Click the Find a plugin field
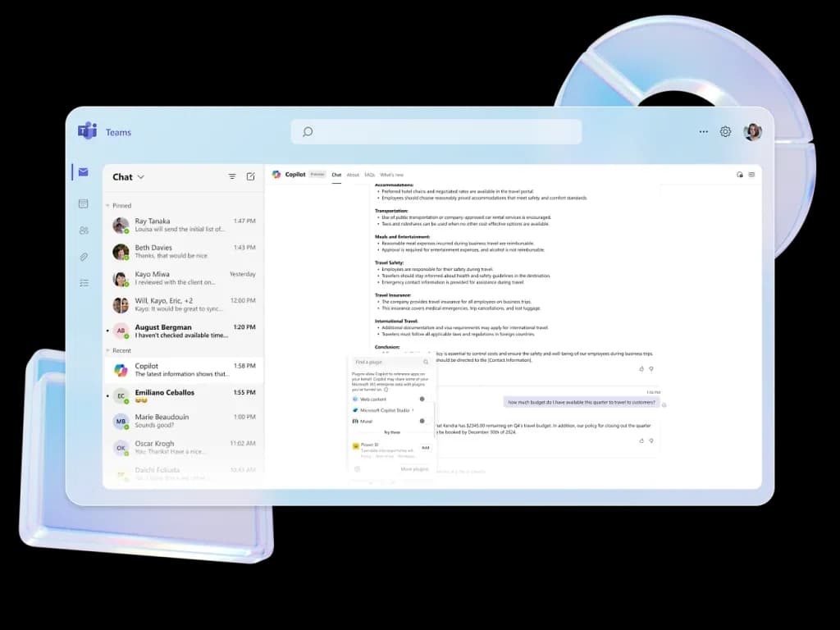The image size is (840, 630). tap(391, 362)
